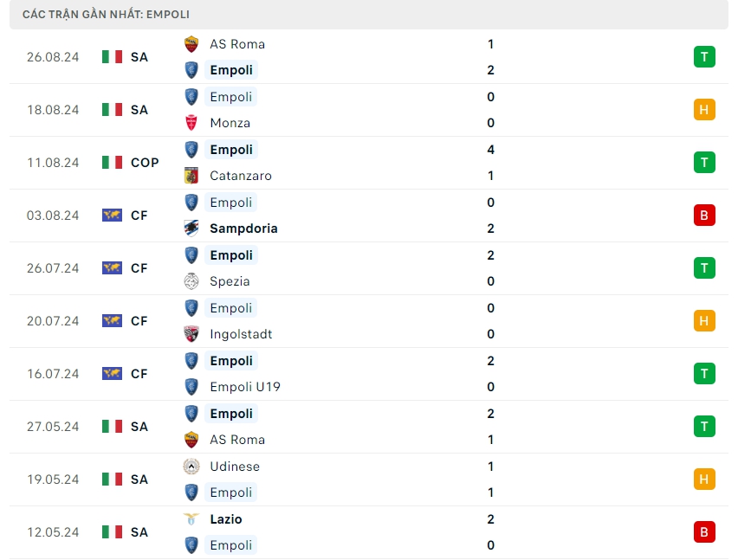
Task: Click orange H badge for Empoli vs Monza
Action: [x=704, y=110]
